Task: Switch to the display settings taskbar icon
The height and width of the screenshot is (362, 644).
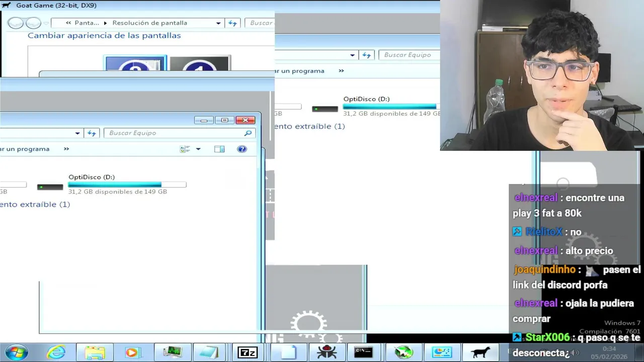Action: [442, 353]
